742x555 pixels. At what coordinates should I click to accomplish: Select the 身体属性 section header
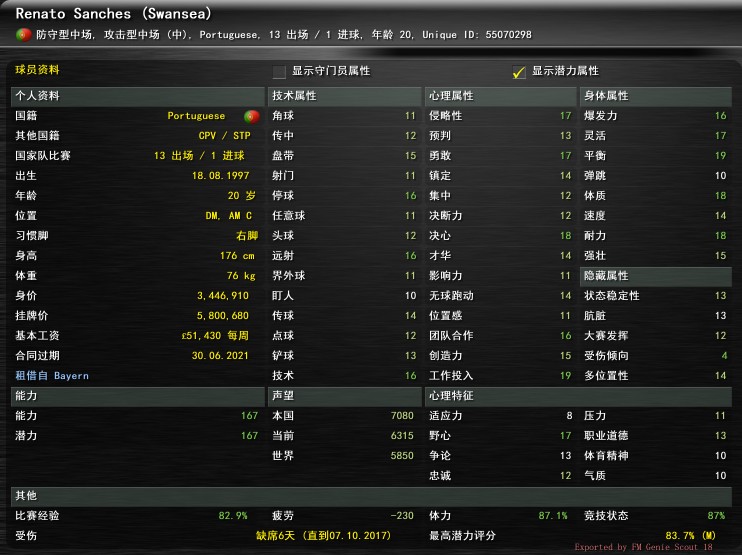click(x=655, y=96)
